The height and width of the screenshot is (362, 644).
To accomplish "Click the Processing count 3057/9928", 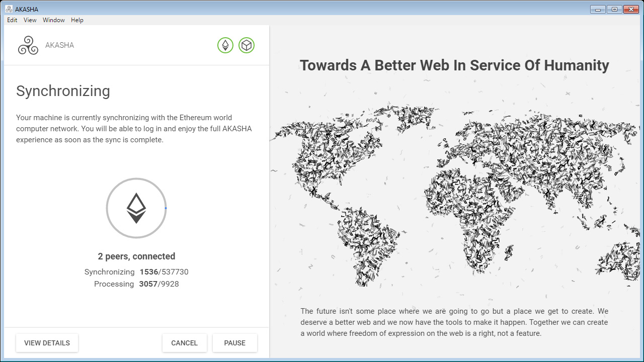I will (159, 284).
